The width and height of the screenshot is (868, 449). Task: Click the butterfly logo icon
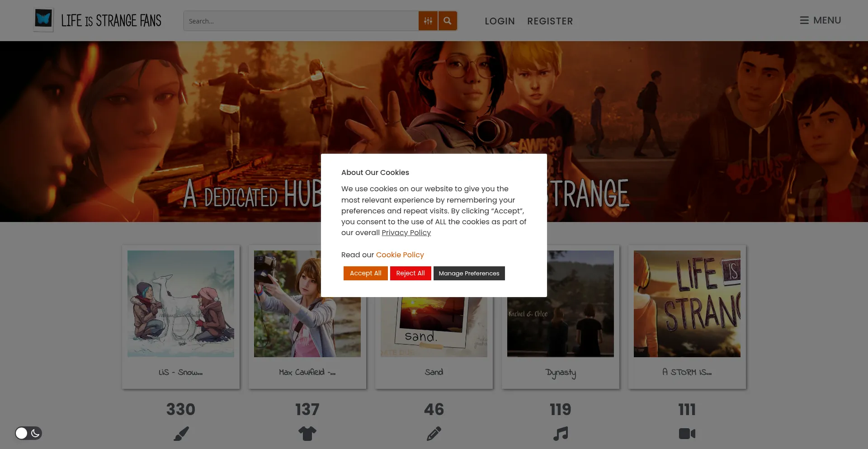click(43, 20)
